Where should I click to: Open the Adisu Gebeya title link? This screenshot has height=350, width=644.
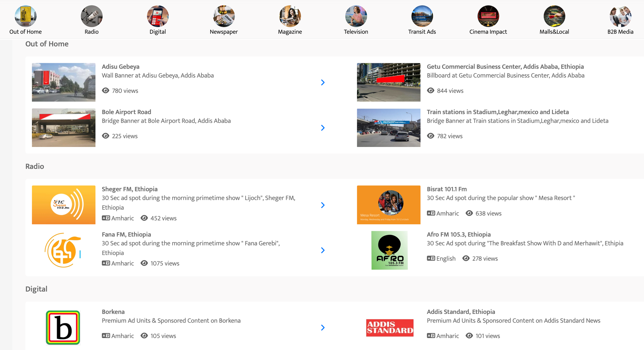[x=121, y=67]
